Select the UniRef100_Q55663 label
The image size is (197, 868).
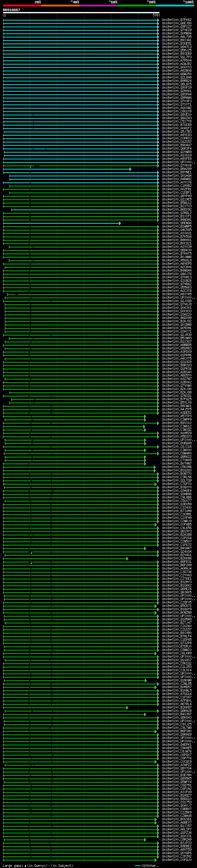[x=177, y=287]
